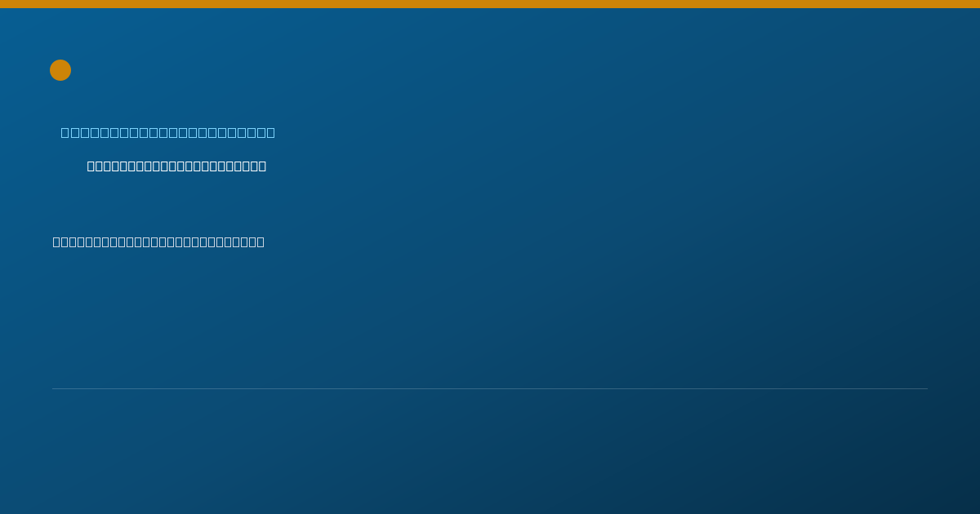Click the first character of the lower paragraph line
The height and width of the screenshot is (514, 980).
click(57, 241)
